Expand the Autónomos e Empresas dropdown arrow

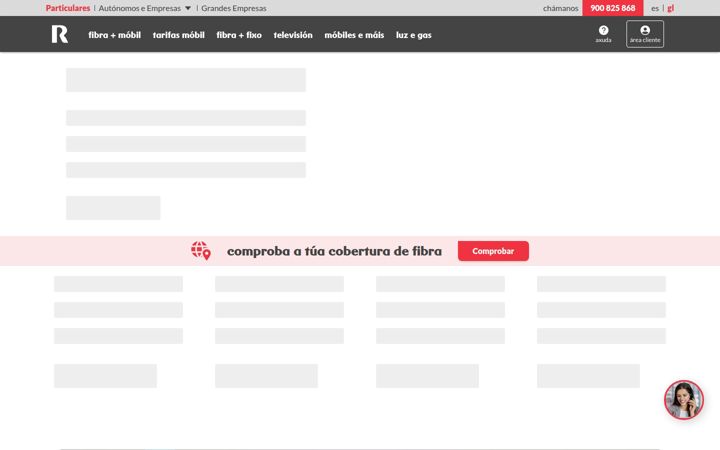(x=188, y=8)
